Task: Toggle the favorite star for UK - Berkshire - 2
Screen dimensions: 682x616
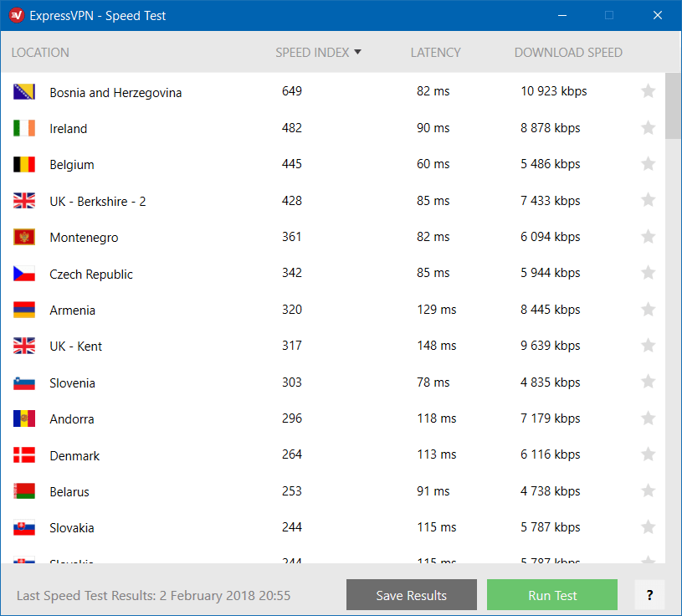Action: (648, 200)
